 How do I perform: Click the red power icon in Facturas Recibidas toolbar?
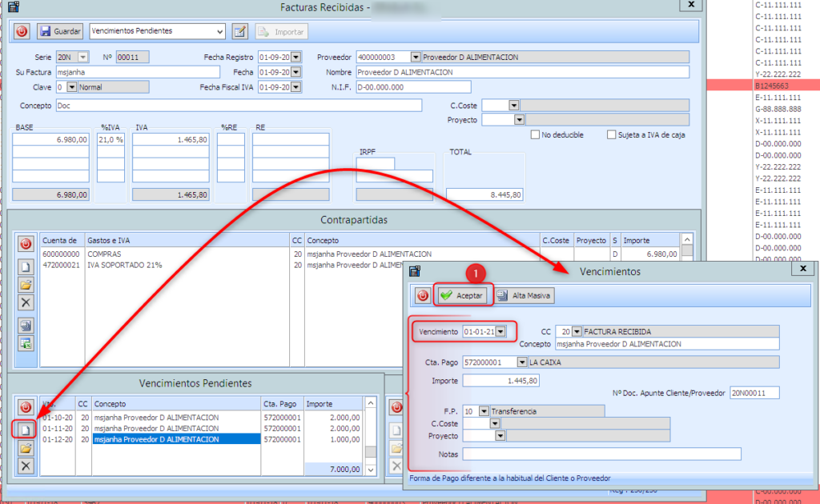(22, 31)
